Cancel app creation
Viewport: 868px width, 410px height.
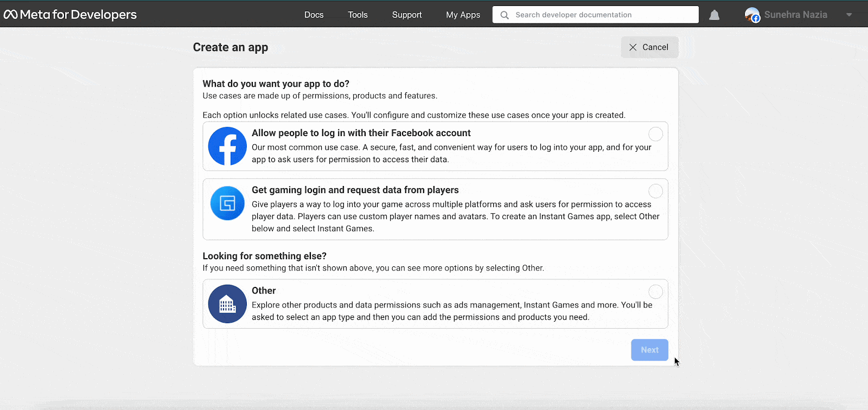coord(649,47)
